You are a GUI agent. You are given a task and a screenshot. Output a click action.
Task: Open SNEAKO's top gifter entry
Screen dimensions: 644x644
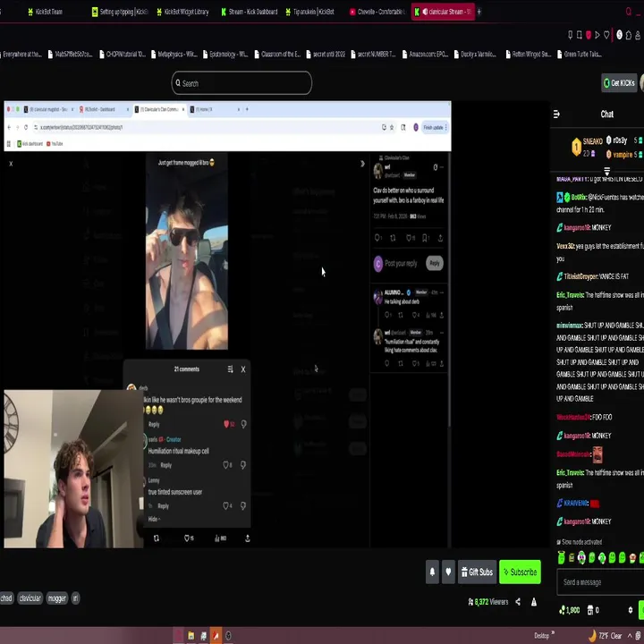point(588,147)
